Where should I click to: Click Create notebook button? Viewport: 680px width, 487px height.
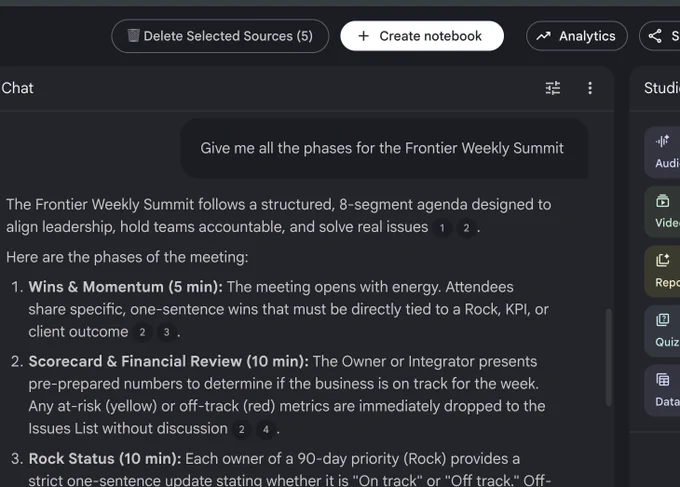[x=422, y=36]
